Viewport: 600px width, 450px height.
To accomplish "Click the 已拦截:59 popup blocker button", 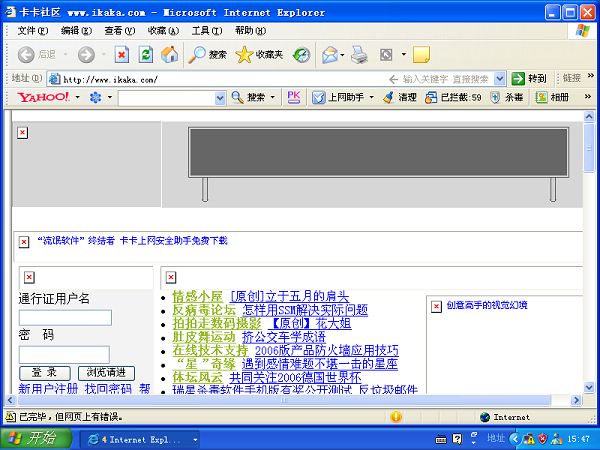I will (453, 98).
